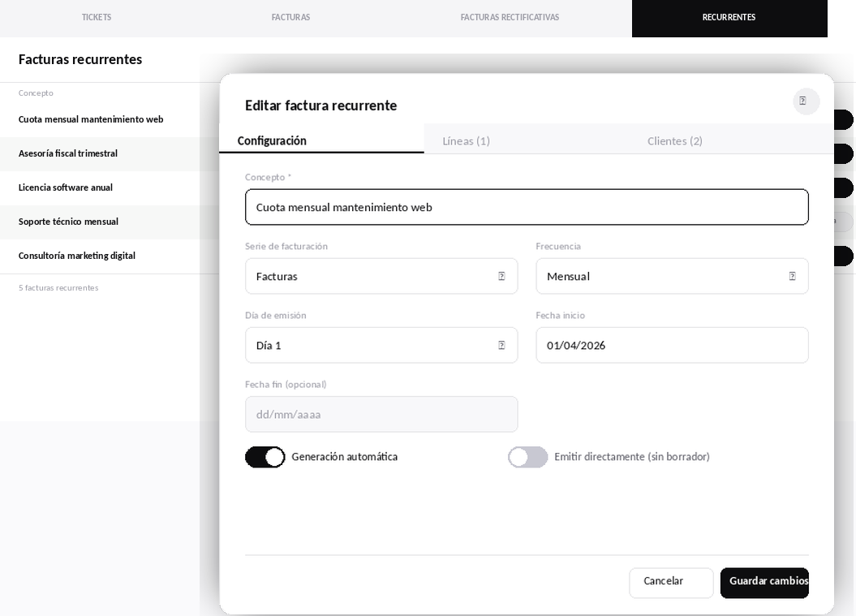Switch to the Clientes (2) tab
The width and height of the screenshot is (856, 616).
(x=675, y=141)
